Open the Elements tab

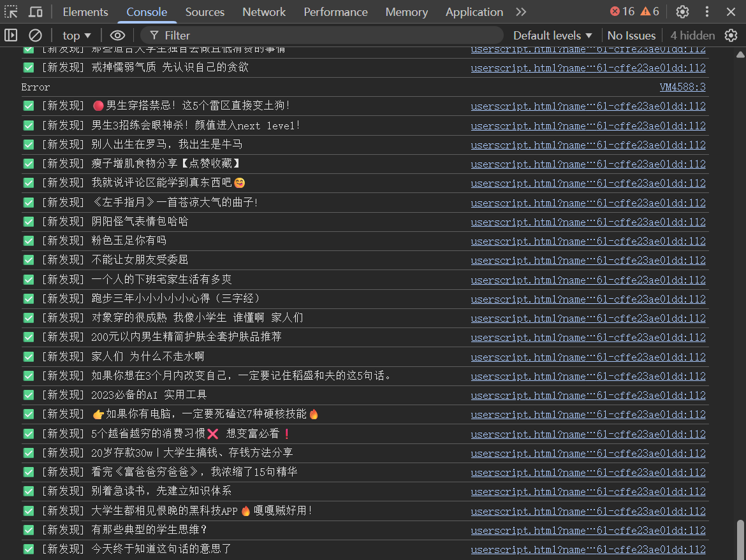85,11
